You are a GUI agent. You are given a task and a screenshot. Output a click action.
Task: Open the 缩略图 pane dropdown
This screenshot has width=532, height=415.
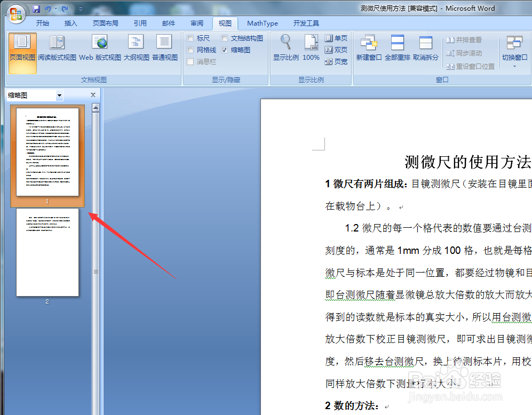tap(59, 94)
